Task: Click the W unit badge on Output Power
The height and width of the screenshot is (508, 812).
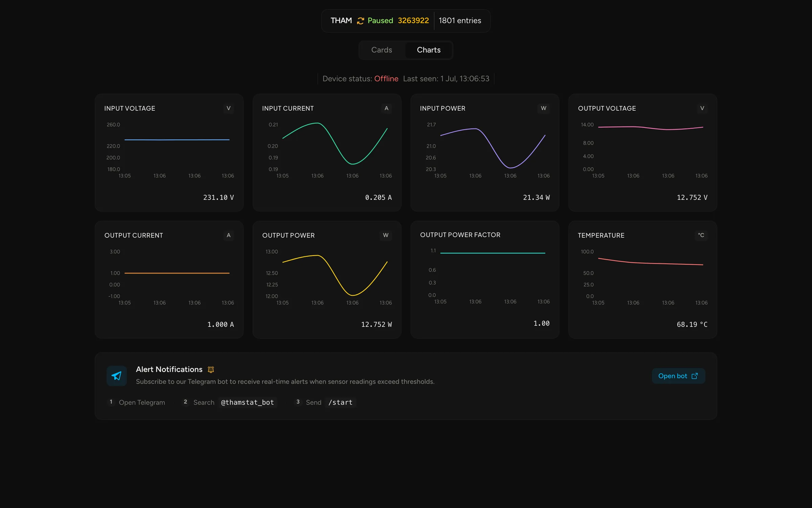Action: (386, 235)
